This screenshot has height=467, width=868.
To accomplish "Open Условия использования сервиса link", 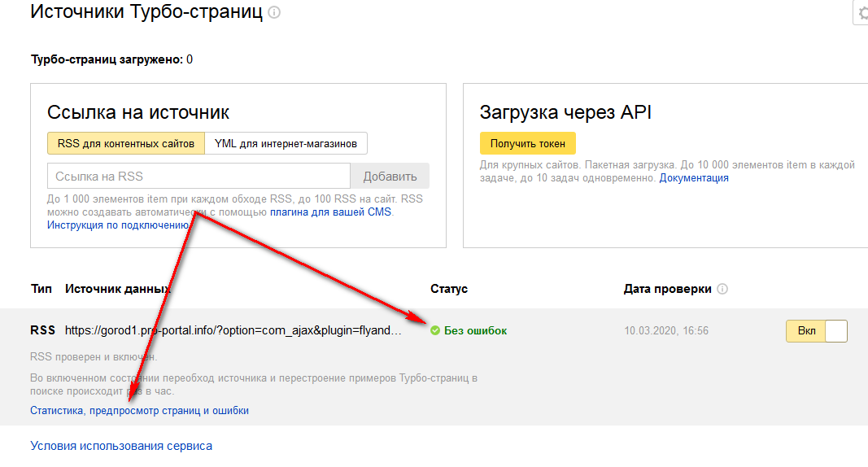I will [121, 446].
